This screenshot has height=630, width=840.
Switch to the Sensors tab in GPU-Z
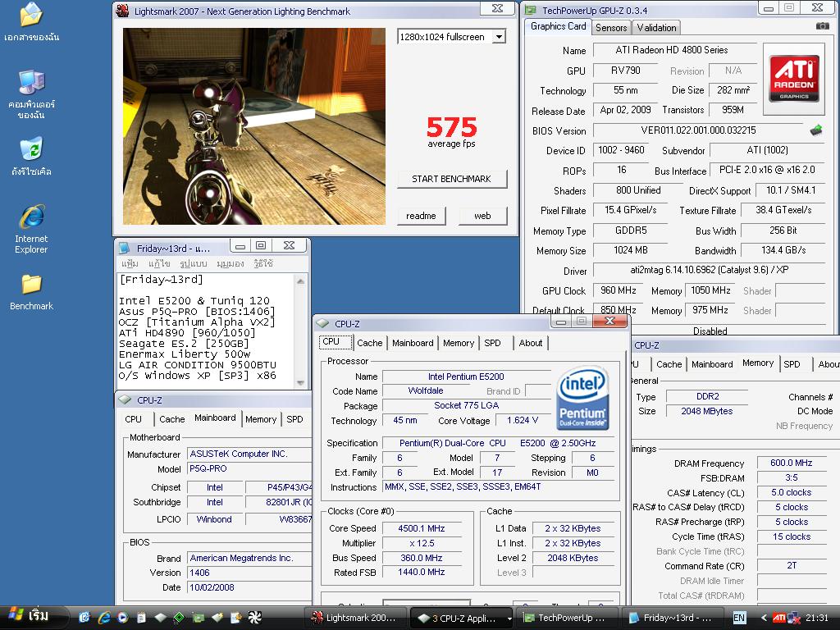click(x=610, y=28)
